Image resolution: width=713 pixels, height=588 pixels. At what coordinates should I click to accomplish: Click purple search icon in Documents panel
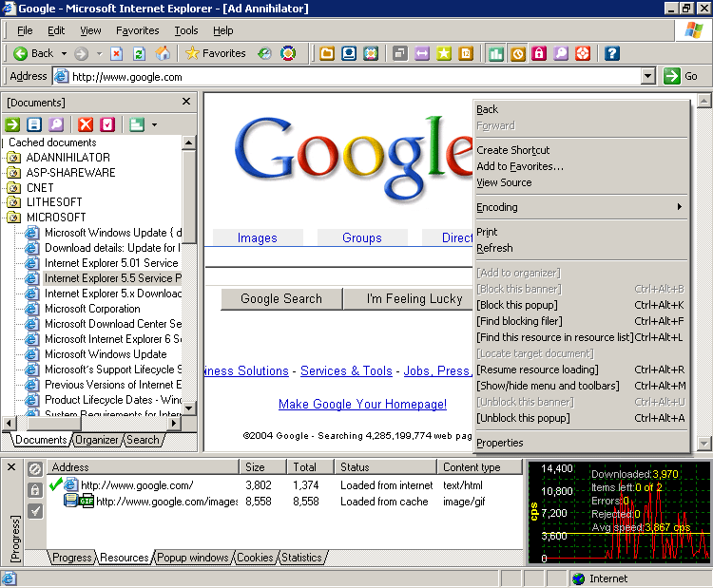click(x=56, y=124)
